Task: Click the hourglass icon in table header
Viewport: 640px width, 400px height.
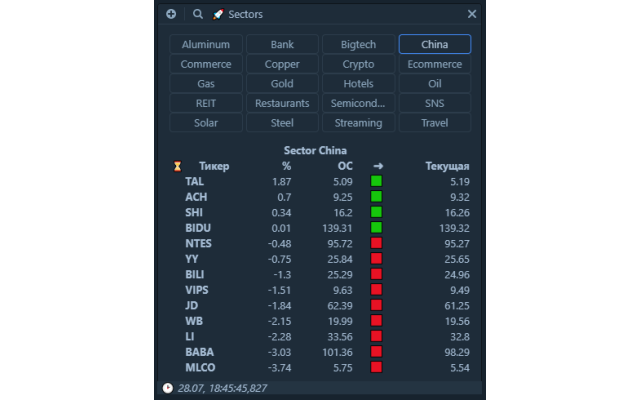Action: pyautogui.click(x=178, y=166)
